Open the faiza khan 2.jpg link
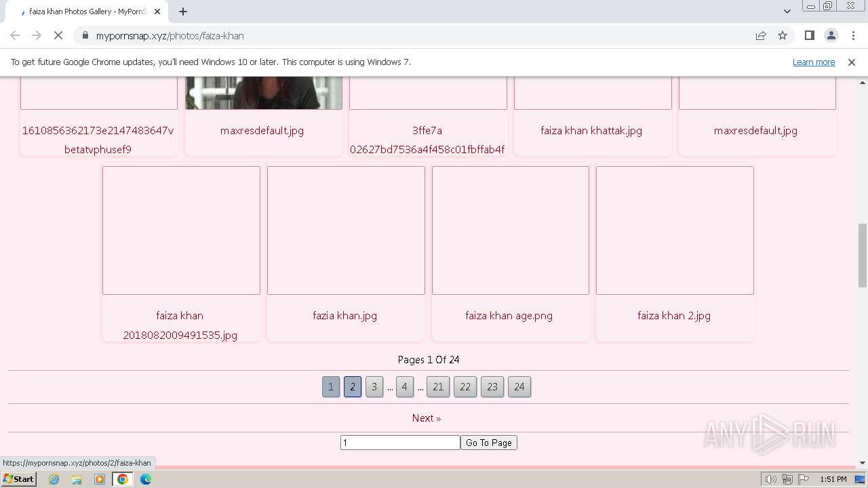 (x=674, y=316)
